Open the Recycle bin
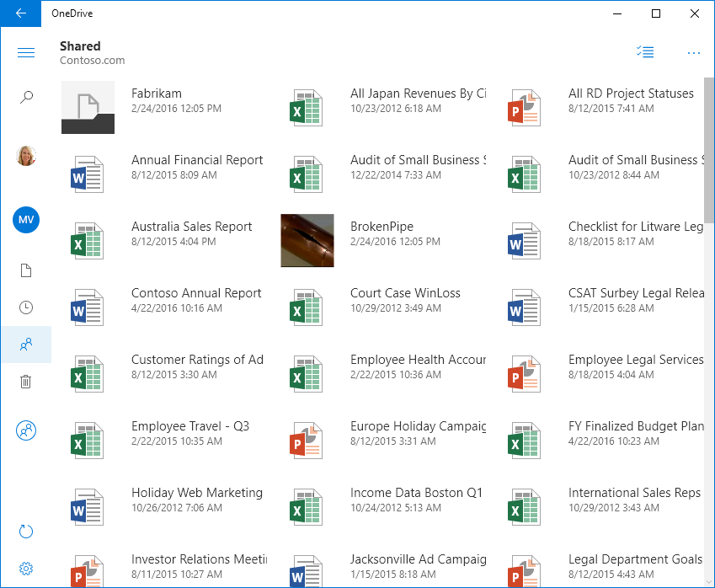This screenshot has width=715, height=588. (x=25, y=381)
